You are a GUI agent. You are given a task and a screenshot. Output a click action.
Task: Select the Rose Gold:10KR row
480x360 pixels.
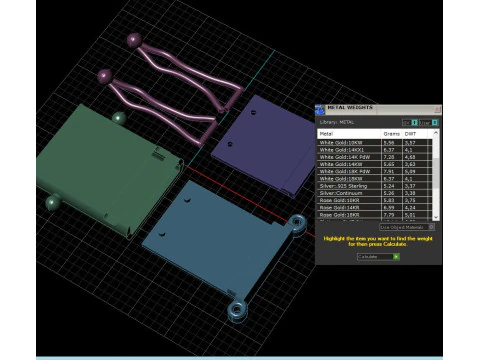[x=374, y=200]
